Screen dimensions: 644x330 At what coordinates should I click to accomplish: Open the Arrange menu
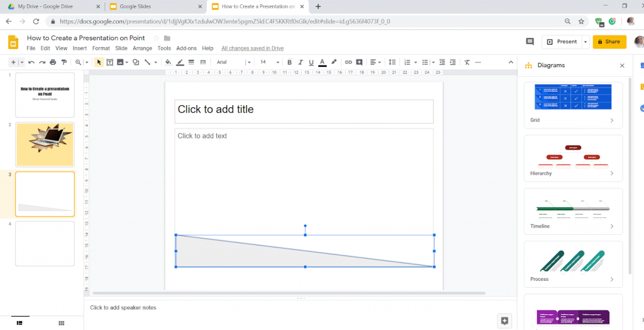click(142, 48)
